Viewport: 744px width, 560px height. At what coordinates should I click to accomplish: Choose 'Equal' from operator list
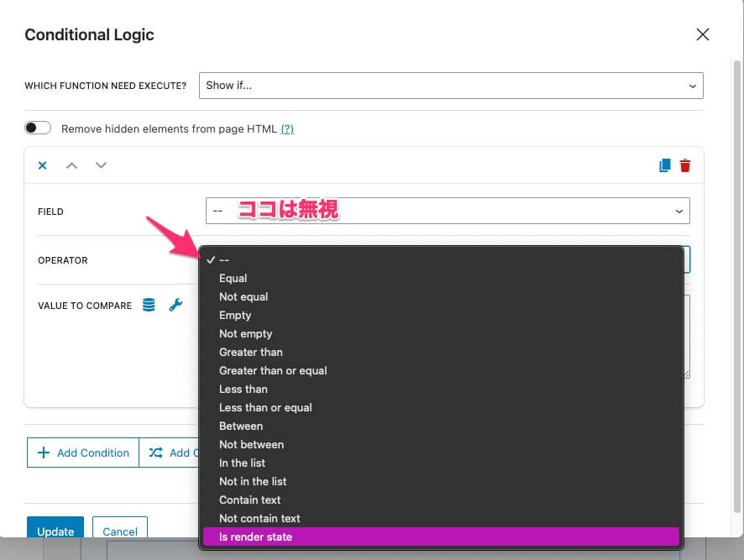point(233,278)
